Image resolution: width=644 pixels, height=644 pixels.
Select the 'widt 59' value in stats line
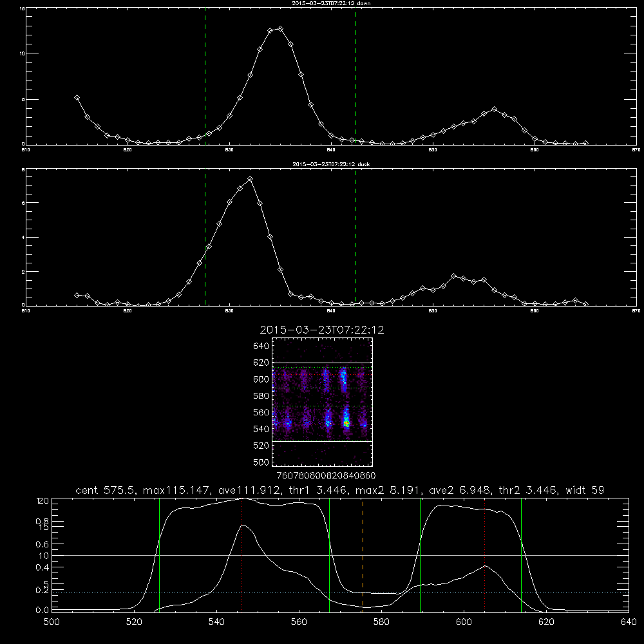tap(585, 490)
